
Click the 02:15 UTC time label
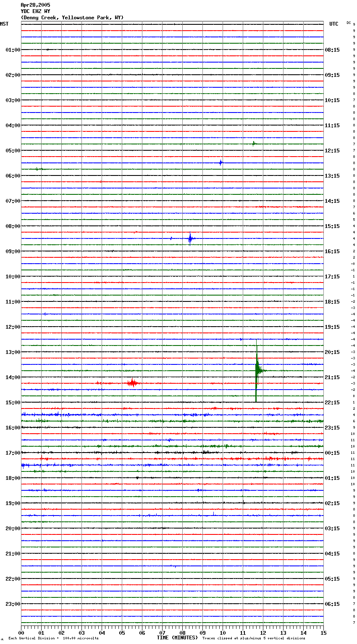[332, 503]
